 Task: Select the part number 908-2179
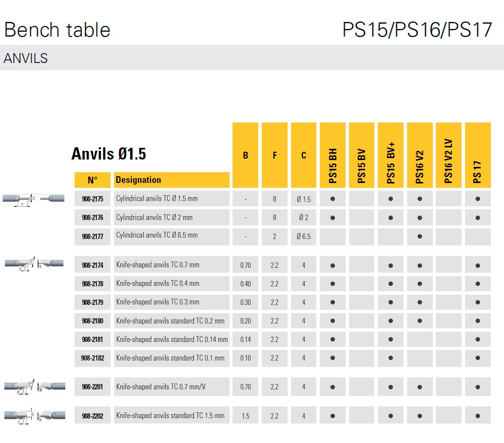point(93,302)
